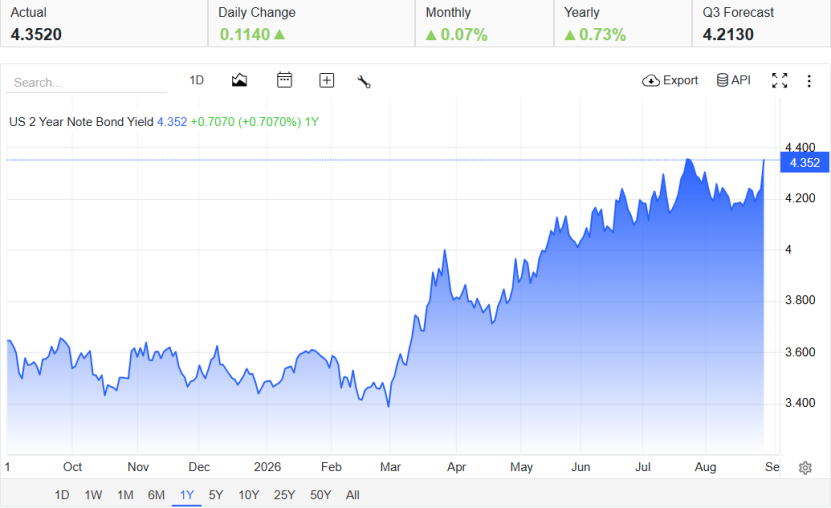Select the 50Y range tab
Viewport: 831px width, 508px height.
point(321,495)
